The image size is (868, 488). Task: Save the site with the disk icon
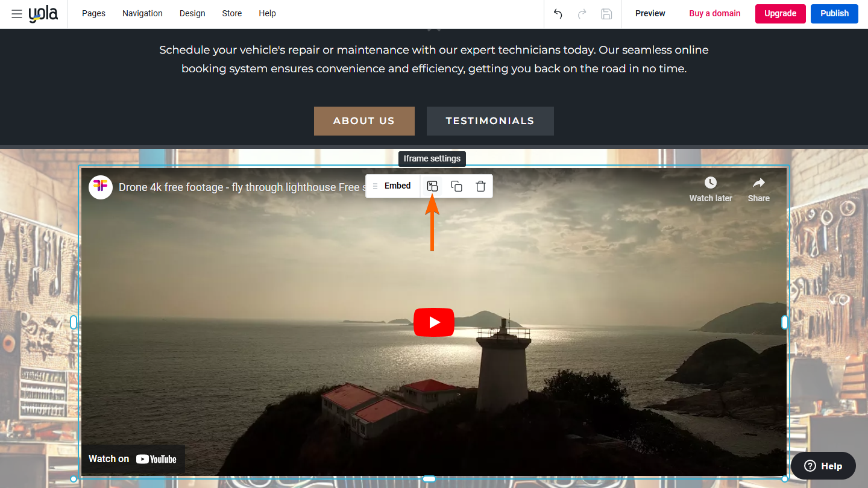[606, 13]
